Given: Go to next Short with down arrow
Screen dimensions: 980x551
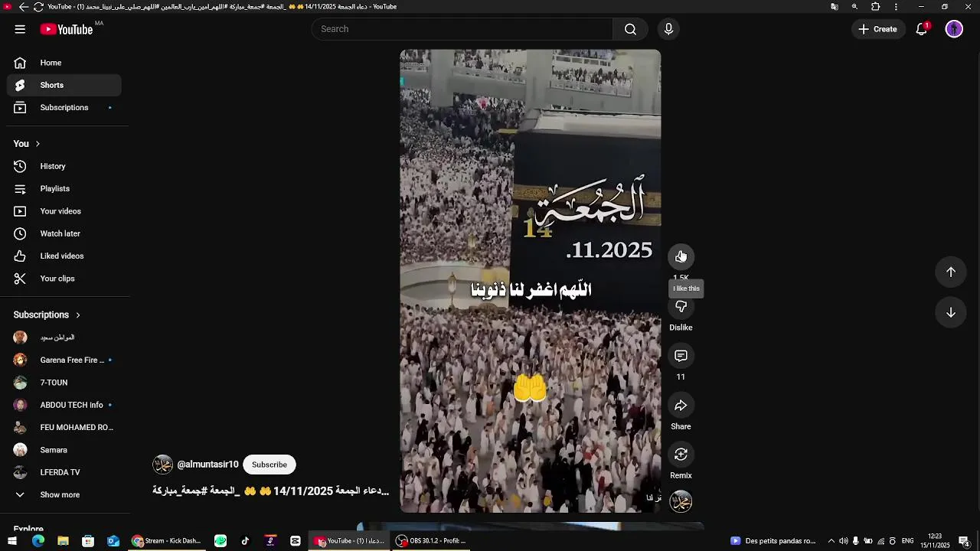Looking at the screenshot, I should [951, 312].
